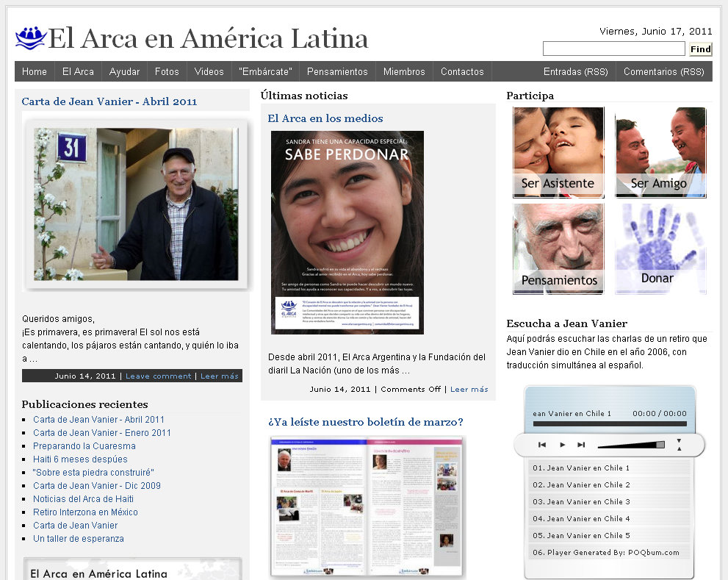Viewport: 728px width, 580px height.
Task: Open recent post Noticias del Arca de Haiti
Action: click(x=83, y=498)
